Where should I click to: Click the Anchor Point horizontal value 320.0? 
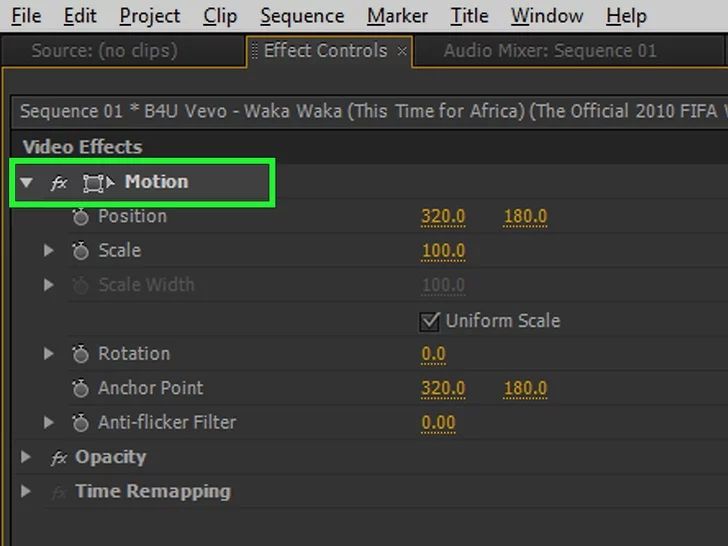pos(443,389)
